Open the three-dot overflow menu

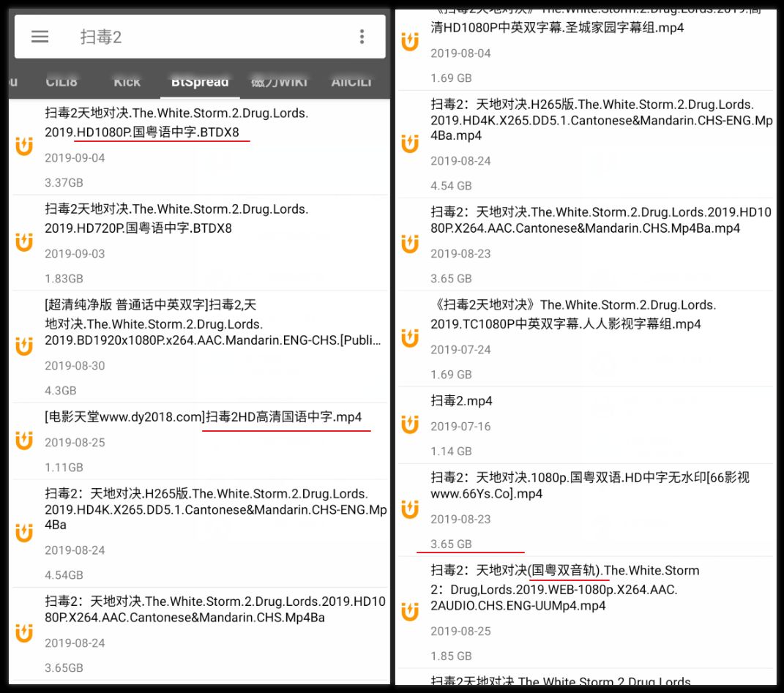[362, 37]
